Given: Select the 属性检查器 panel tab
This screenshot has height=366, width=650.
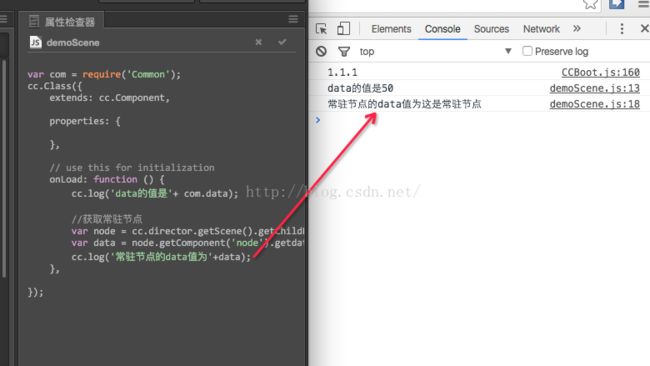Looking at the screenshot, I should 63,21.
